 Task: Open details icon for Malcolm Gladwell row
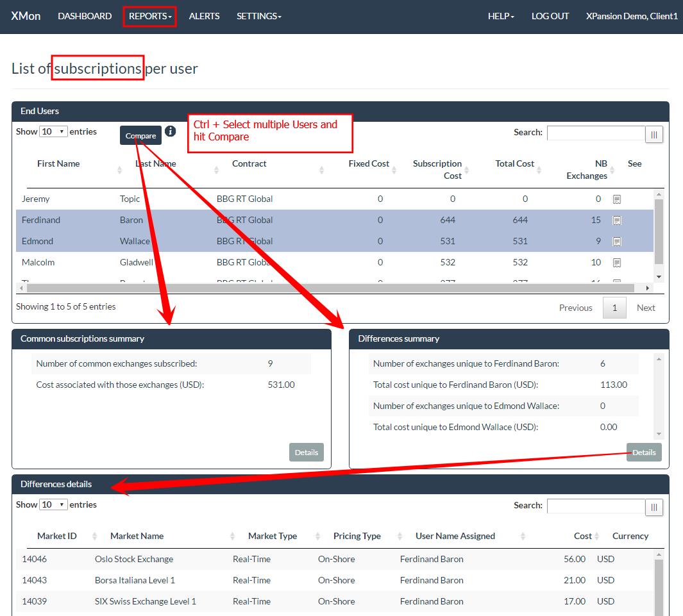(616, 263)
